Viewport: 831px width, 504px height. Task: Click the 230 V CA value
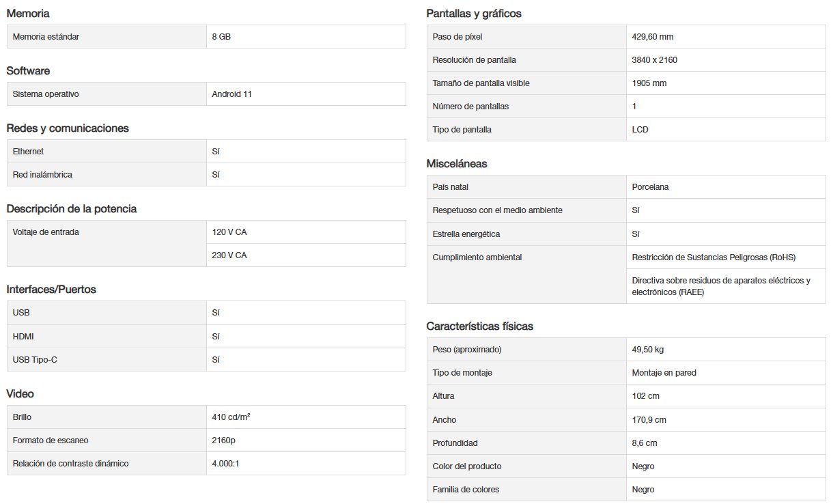pos(306,255)
